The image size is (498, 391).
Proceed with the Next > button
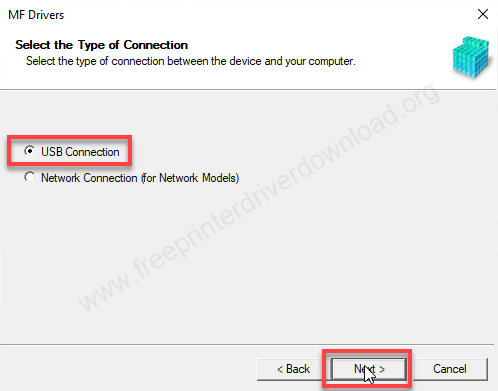[x=369, y=369]
